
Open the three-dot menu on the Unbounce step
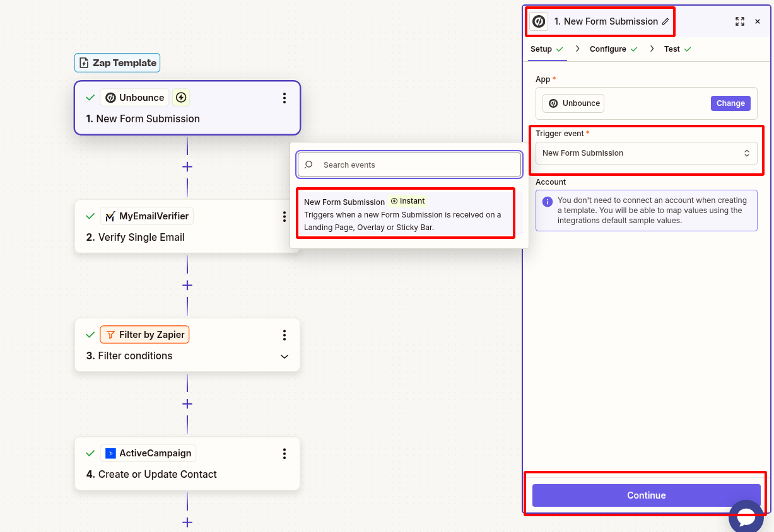(x=284, y=98)
